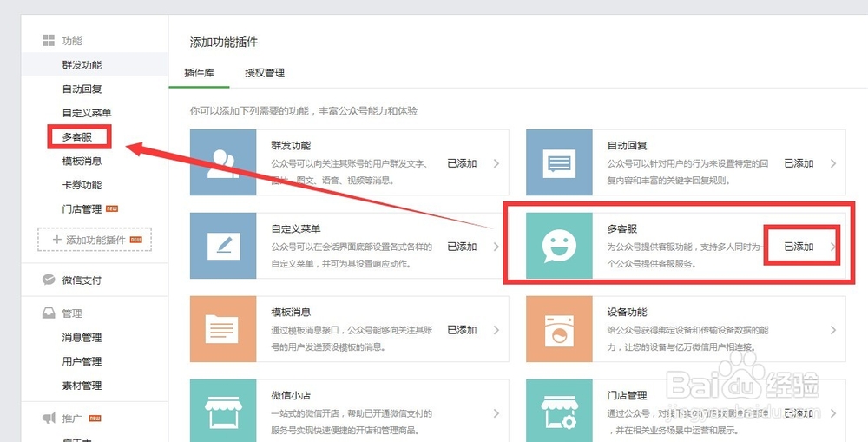Click the 添加功能插件 page heading
This screenshot has width=868, height=442.
pos(224,42)
